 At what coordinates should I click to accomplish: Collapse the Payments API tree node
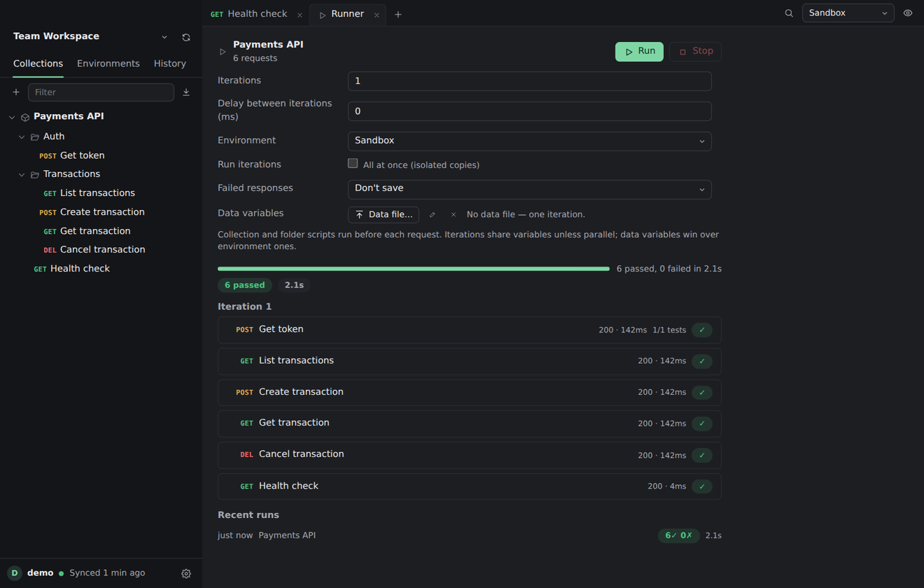coord(12,118)
